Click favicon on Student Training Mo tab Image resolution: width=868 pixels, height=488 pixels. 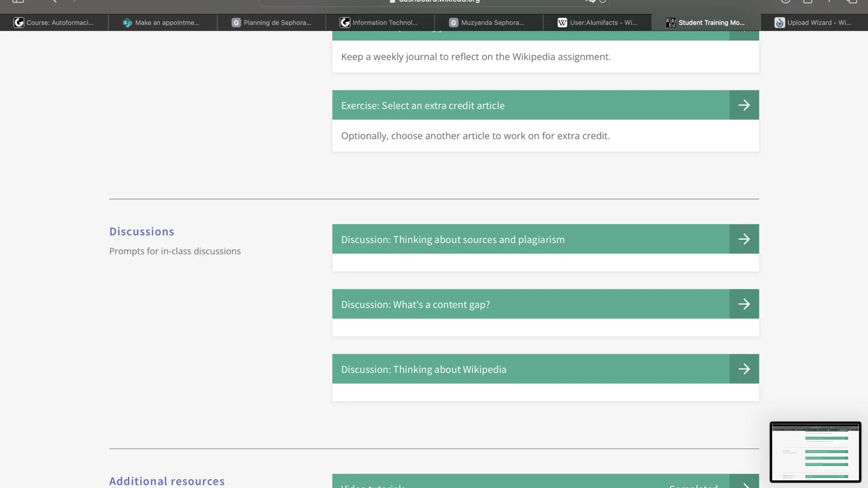click(x=671, y=22)
